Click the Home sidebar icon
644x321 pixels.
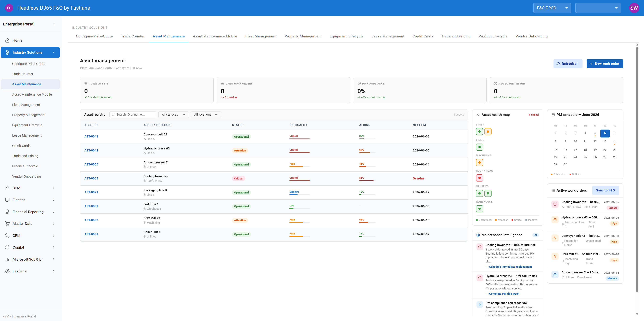tap(7, 40)
